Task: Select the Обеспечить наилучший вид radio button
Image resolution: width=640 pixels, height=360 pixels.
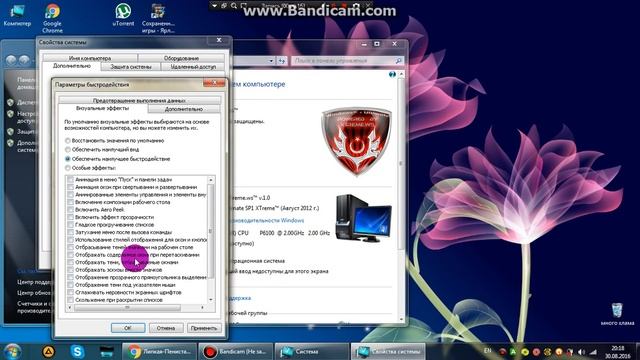Action: coord(68,150)
